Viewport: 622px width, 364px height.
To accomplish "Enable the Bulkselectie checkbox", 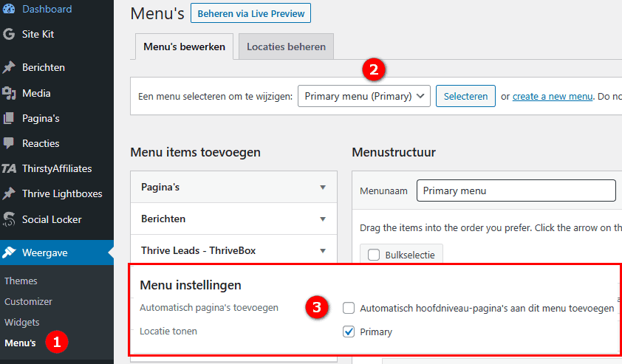I will tap(374, 255).
